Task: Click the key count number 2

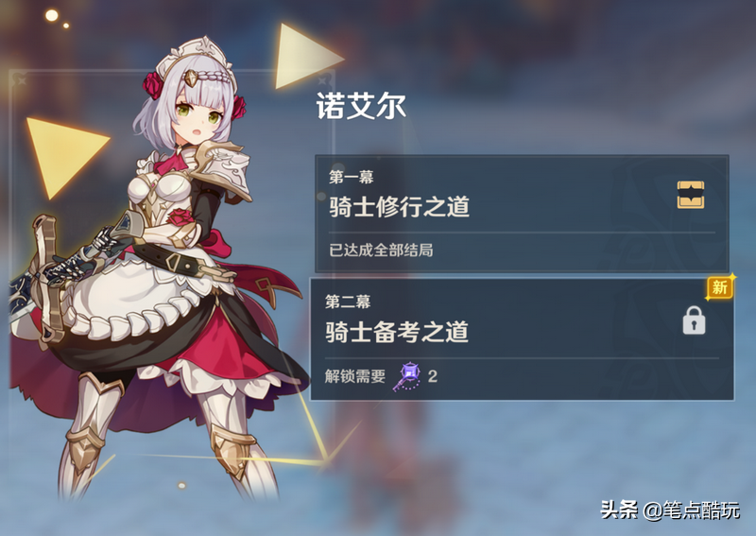Action: pyautogui.click(x=433, y=376)
